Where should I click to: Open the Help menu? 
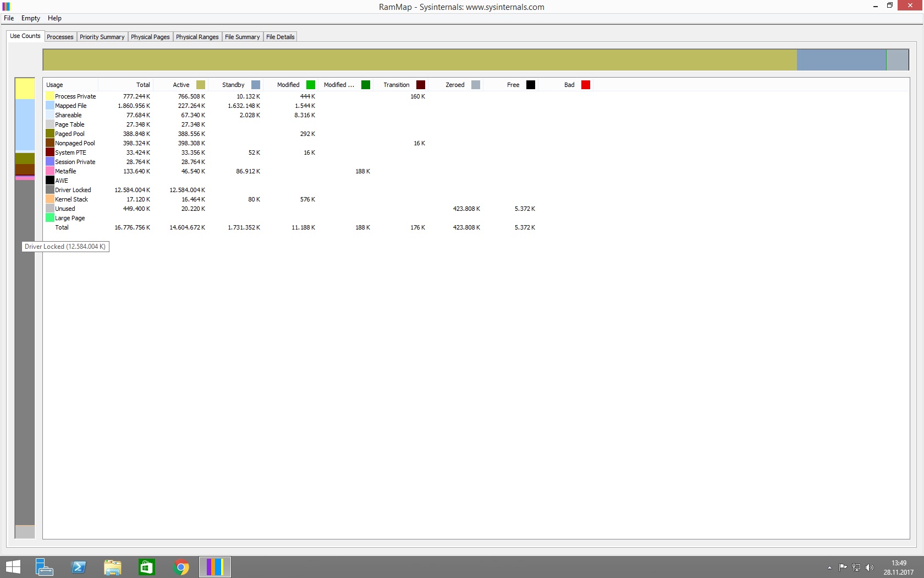(54, 18)
